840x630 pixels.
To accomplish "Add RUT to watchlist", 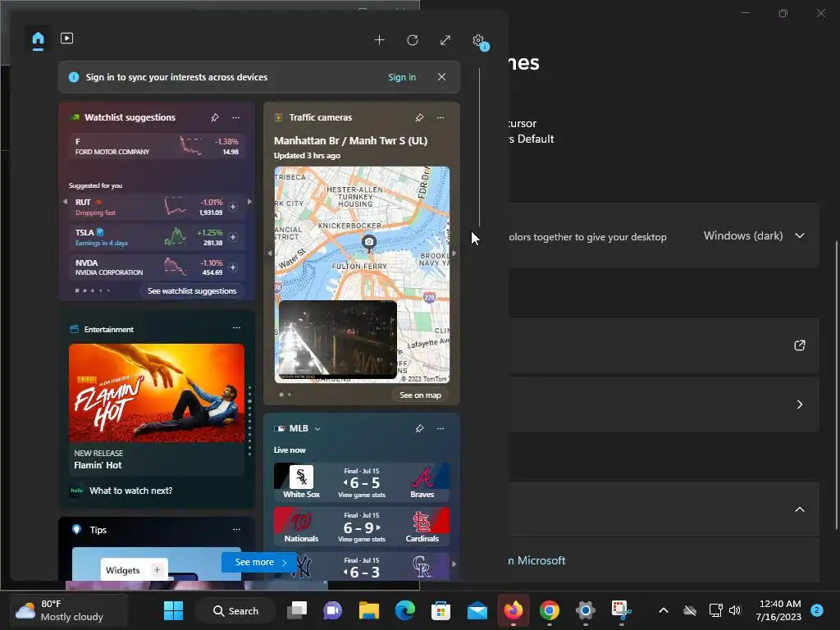I will point(233,207).
